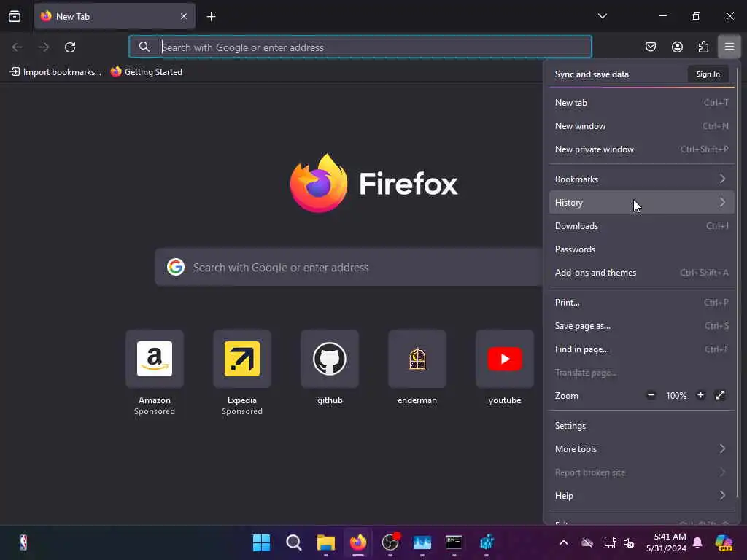The width and height of the screenshot is (747, 560).
Task: Close the application hamburger menu icon
Action: pos(729,47)
